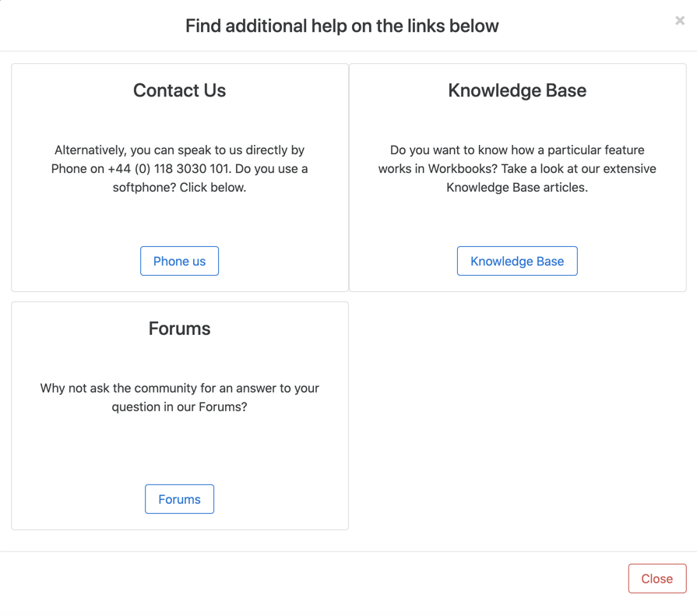
Task: Click the Knowledge Base card heading
Action: tap(517, 90)
